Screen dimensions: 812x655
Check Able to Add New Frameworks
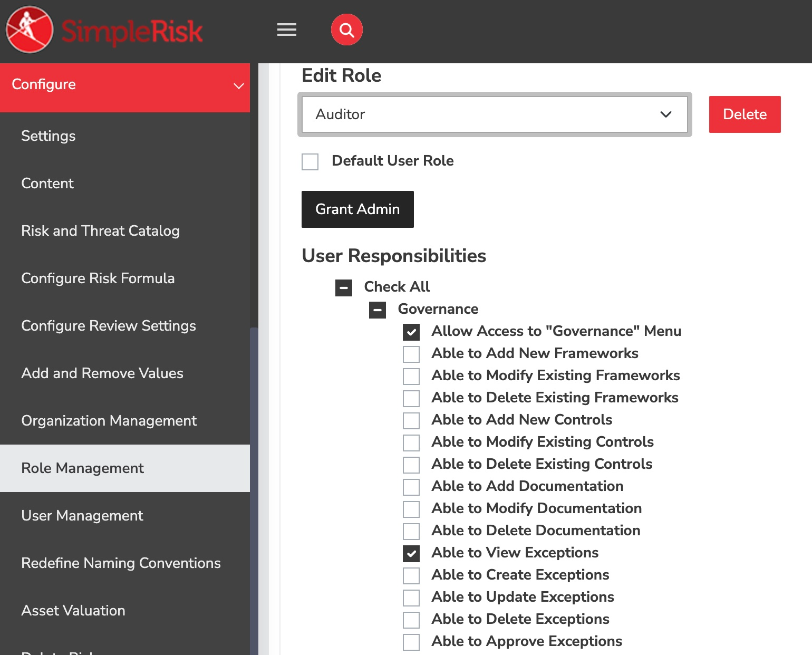pyautogui.click(x=411, y=354)
